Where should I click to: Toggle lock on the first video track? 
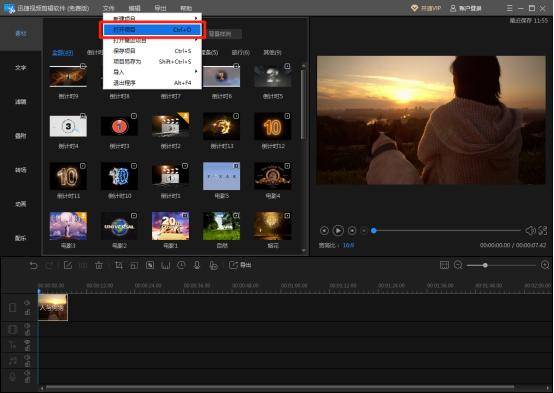(x=27, y=312)
